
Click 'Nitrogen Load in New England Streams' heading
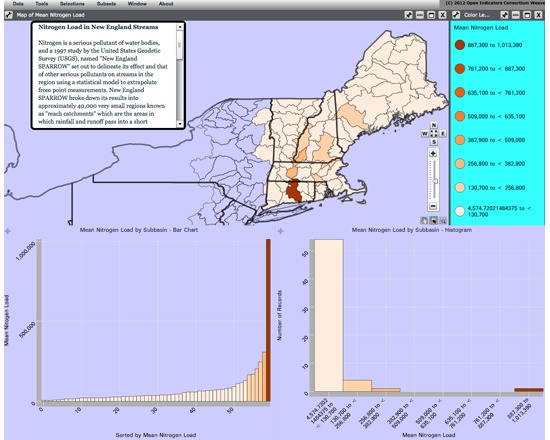pyautogui.click(x=98, y=27)
